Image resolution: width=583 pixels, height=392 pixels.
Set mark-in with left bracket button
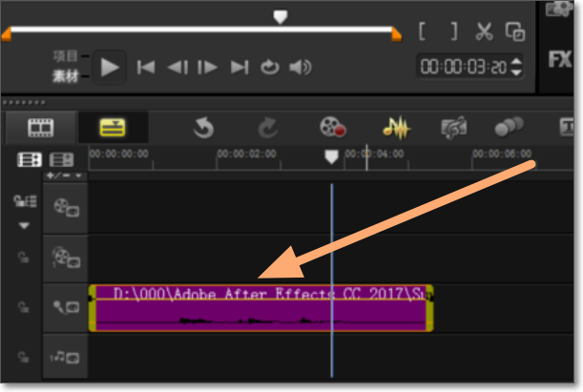tap(423, 31)
